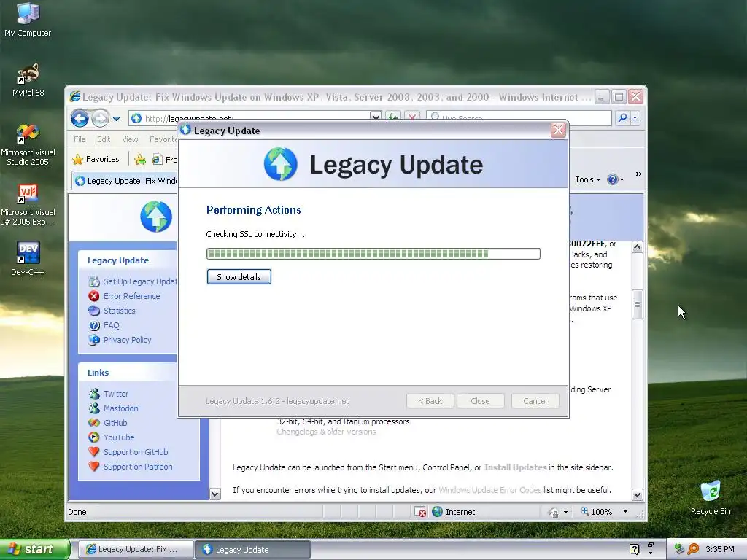
Task: Click Internet zone globe in status bar
Action: tap(438, 512)
